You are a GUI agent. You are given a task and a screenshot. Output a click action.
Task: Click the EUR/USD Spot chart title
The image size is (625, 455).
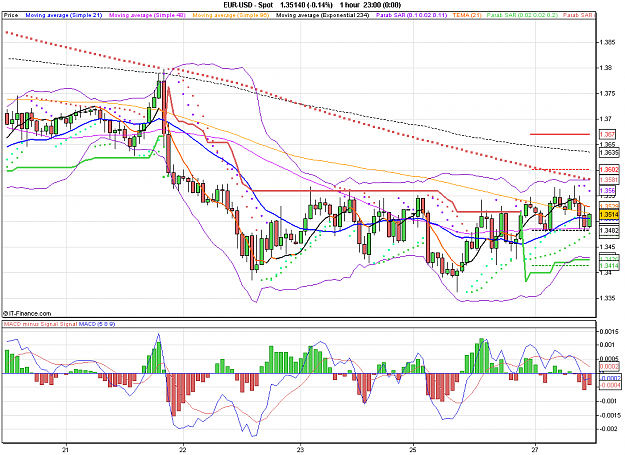tap(248, 5)
